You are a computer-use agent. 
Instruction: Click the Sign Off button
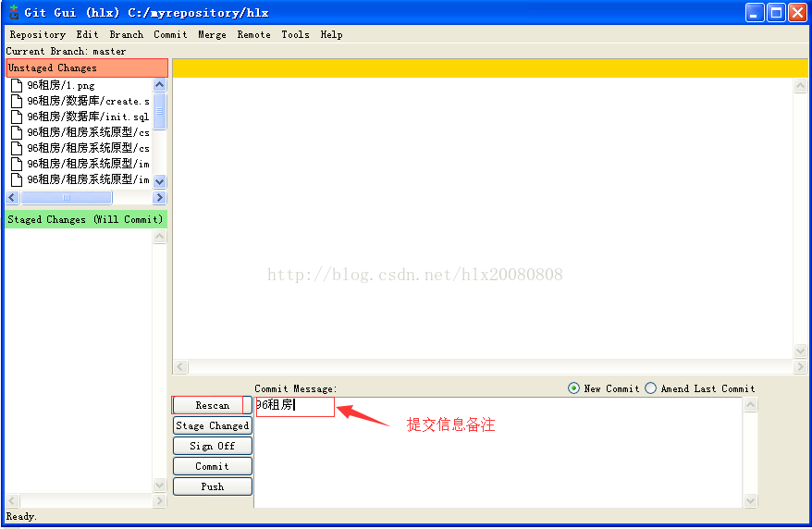point(213,446)
